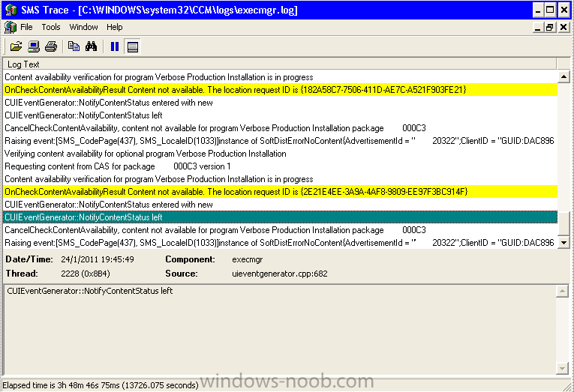Open the File menu
The image size is (574, 392).
(x=26, y=27)
